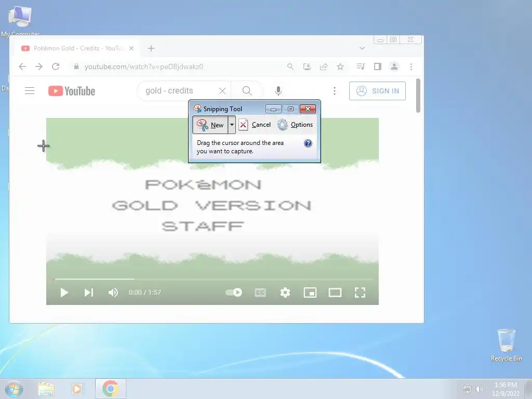This screenshot has width=532, height=399.
Task: Click SIGN IN button on YouTube
Action: click(377, 91)
